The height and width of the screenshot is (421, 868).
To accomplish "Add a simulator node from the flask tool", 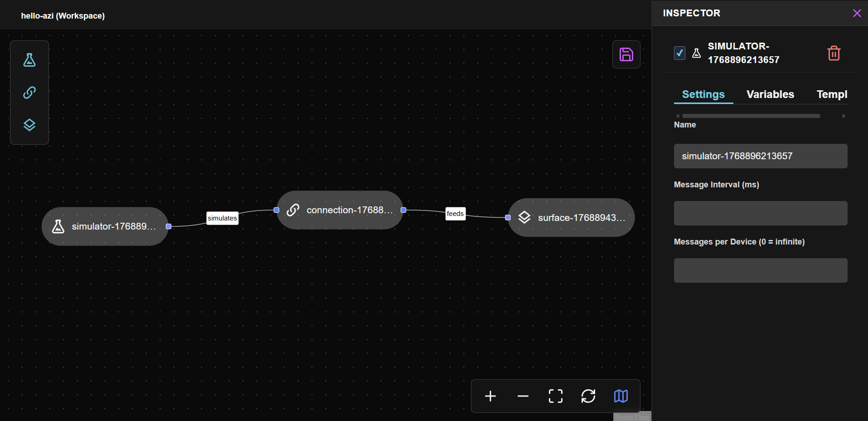I will (29, 60).
